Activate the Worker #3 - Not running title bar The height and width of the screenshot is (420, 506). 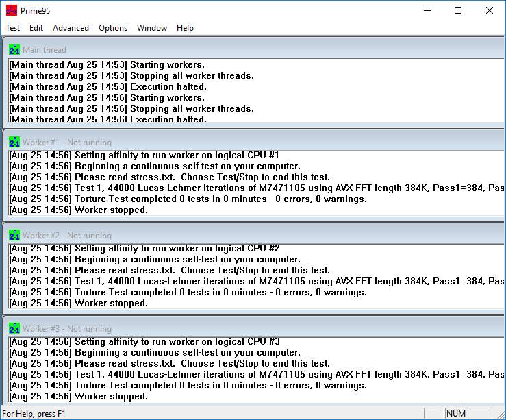(x=253, y=328)
